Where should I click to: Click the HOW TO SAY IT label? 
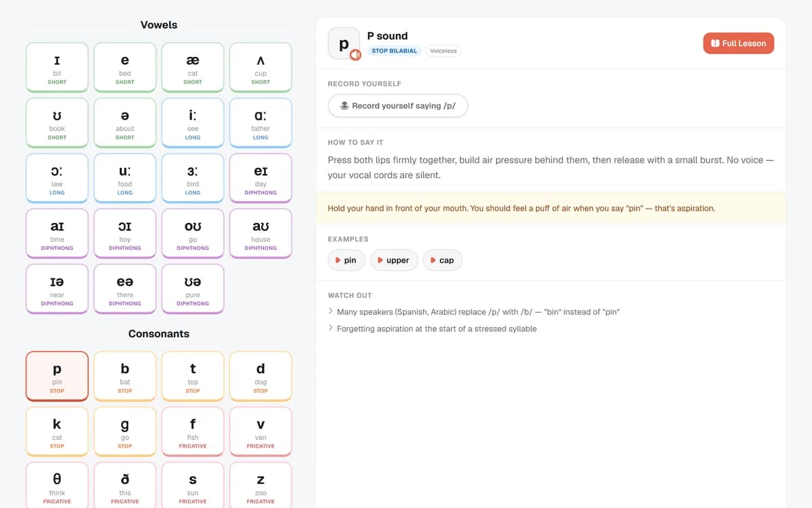355,143
